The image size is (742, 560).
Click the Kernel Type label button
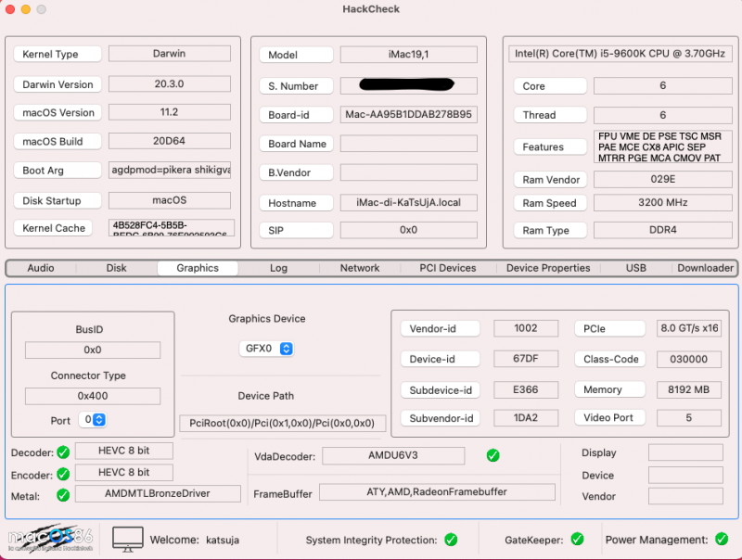click(58, 54)
